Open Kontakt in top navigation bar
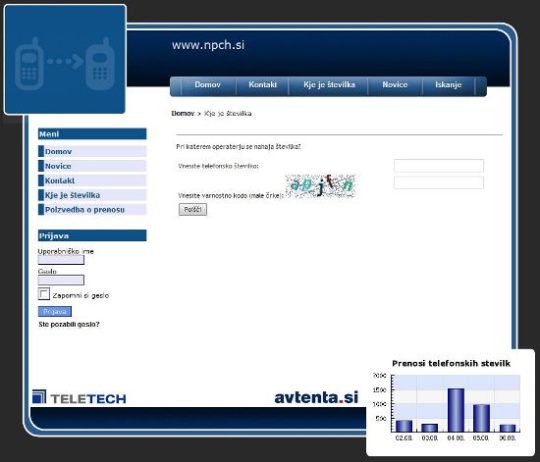 (262, 85)
